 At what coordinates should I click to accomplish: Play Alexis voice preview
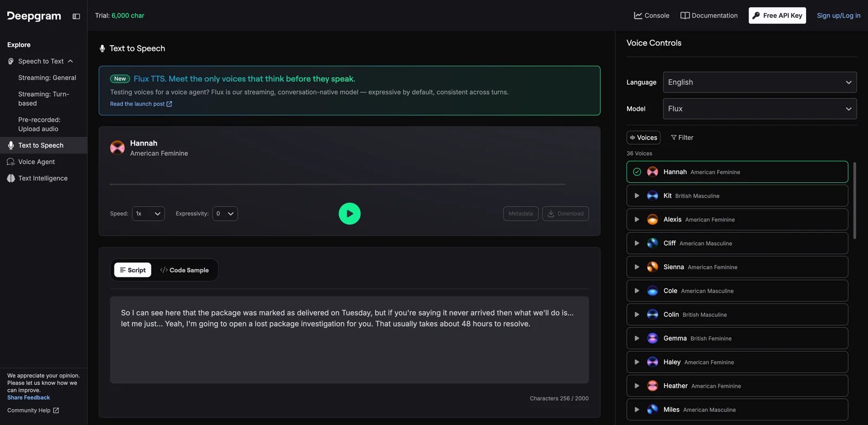point(637,219)
